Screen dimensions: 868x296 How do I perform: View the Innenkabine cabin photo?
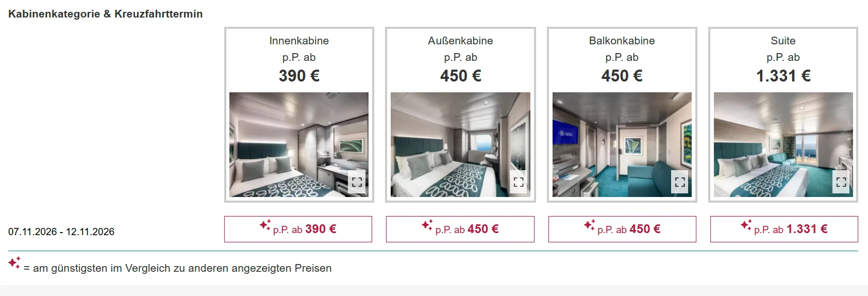point(299,144)
